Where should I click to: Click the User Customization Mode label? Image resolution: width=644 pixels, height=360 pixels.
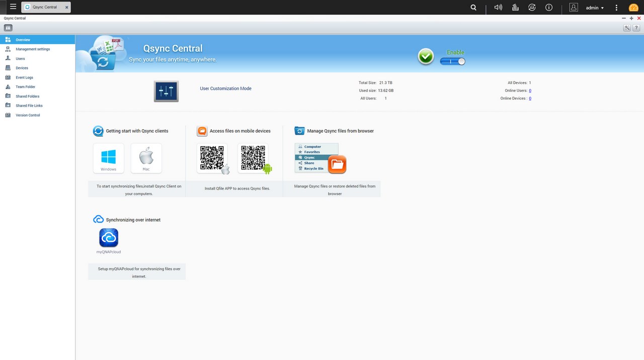(x=225, y=88)
